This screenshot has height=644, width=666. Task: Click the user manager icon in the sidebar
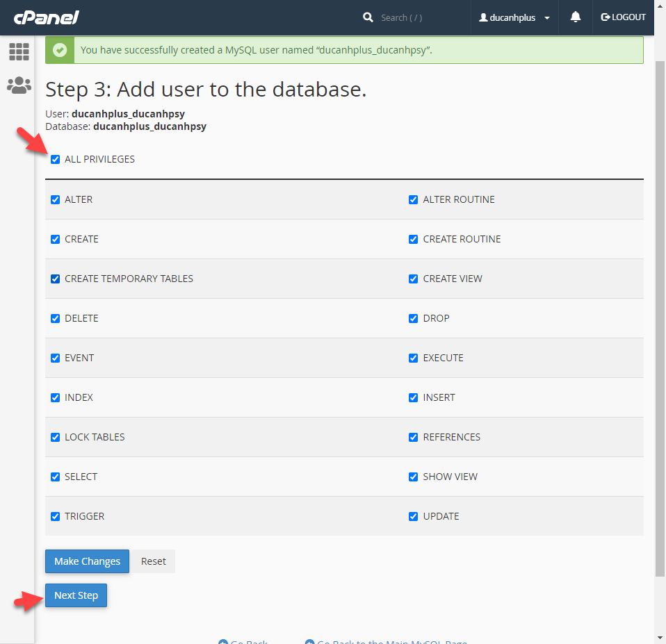click(19, 85)
